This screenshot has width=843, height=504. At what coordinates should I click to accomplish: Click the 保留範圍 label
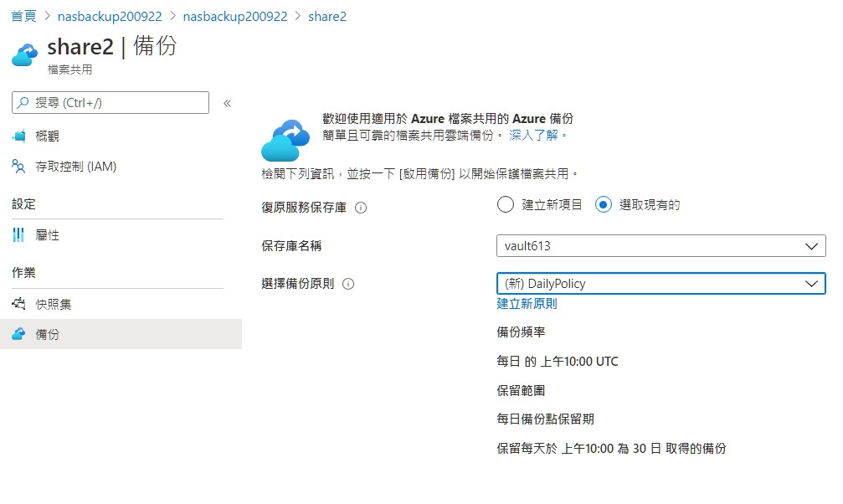(x=521, y=390)
